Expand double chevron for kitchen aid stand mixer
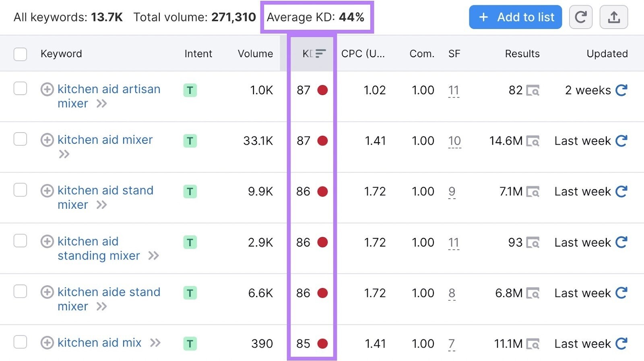644x361 pixels. 102,205
